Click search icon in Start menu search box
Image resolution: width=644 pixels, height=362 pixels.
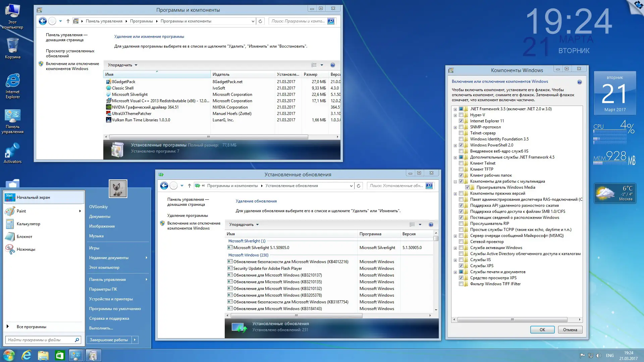77,340
